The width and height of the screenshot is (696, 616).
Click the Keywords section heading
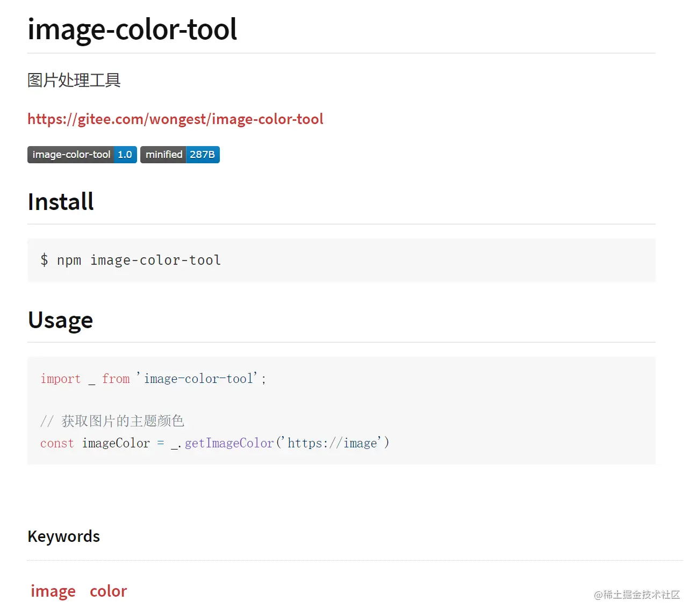coord(63,537)
